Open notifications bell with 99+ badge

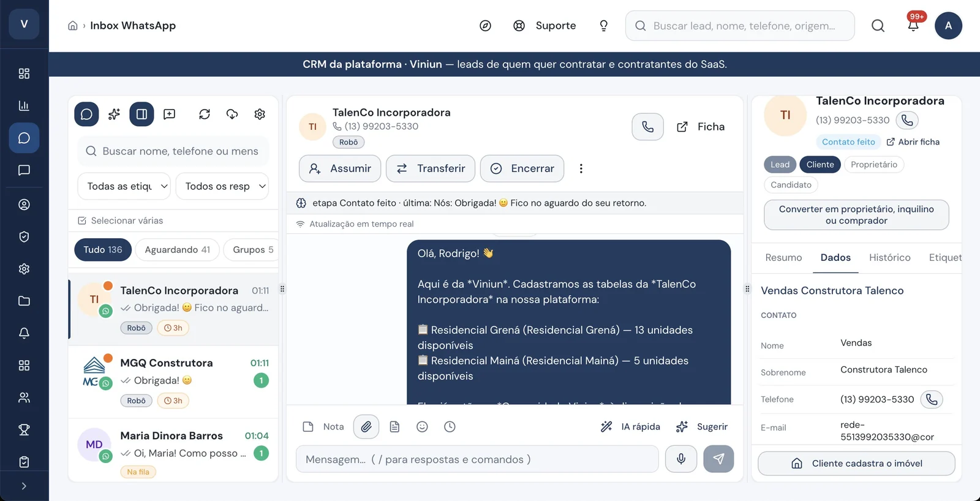(913, 24)
